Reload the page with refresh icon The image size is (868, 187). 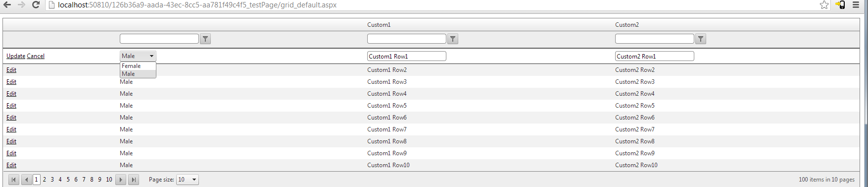click(x=36, y=5)
